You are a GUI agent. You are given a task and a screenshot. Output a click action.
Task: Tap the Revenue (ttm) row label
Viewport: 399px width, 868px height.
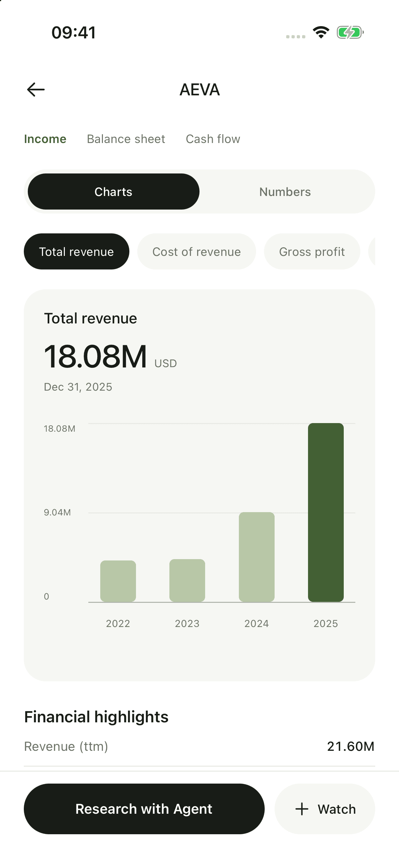[x=66, y=747]
